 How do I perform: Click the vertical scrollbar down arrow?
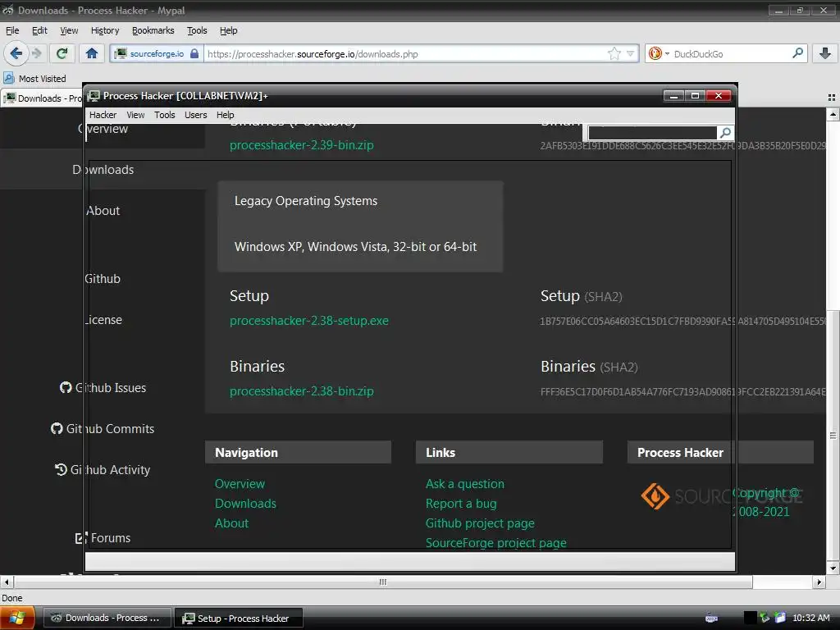click(833, 568)
